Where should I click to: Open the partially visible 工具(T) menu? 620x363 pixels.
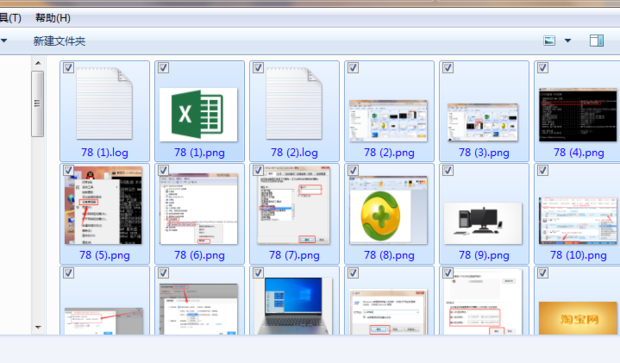[x=10, y=18]
